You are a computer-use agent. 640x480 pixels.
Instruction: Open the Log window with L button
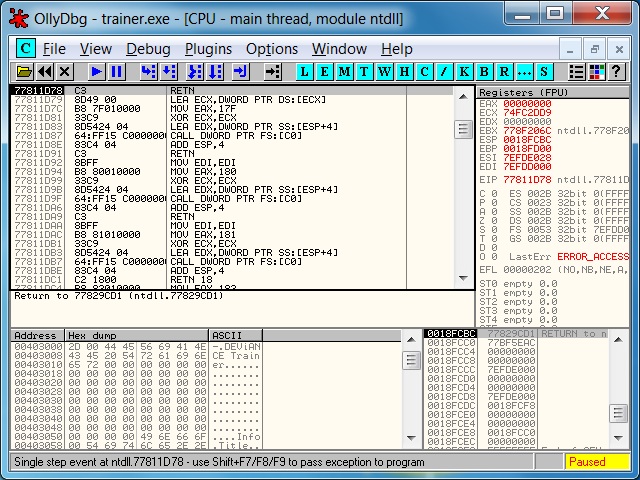point(305,71)
